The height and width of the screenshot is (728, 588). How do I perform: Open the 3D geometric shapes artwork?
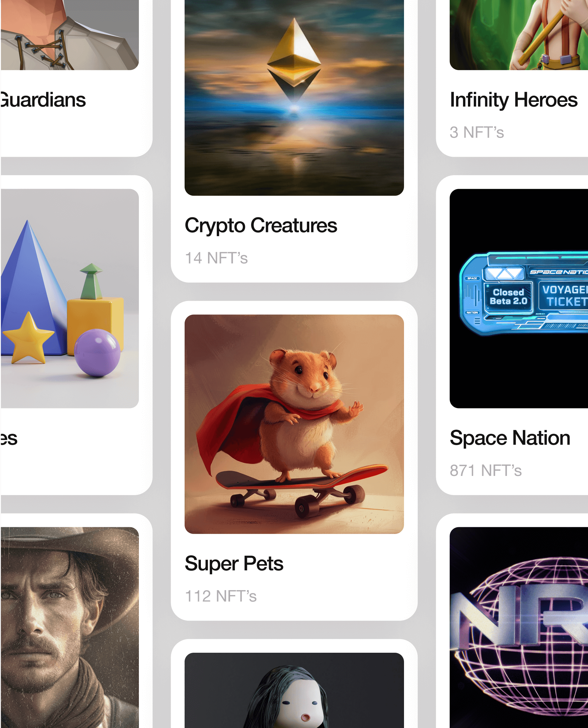point(69,298)
